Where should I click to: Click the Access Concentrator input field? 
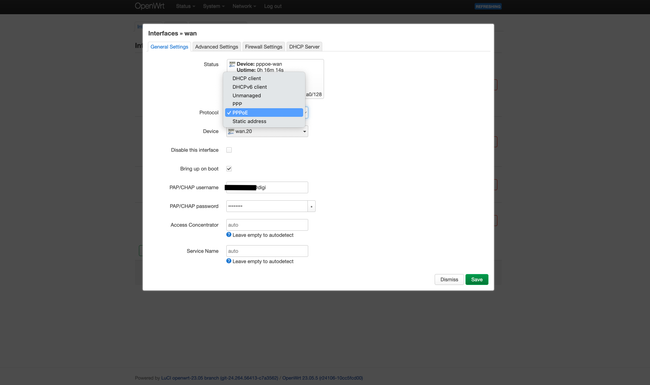pyautogui.click(x=267, y=225)
